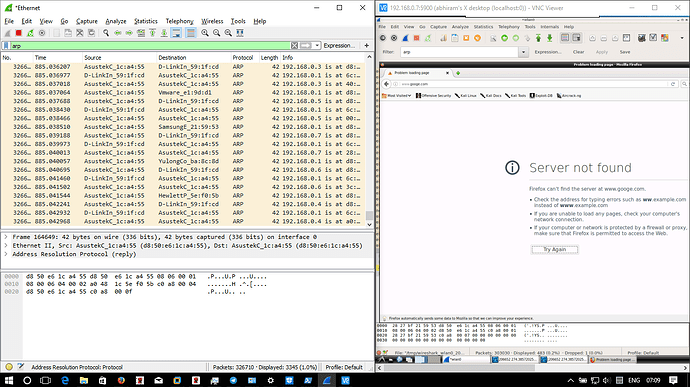Stop the running packet capture
This screenshot has width=690, height=387.
click(18, 33)
